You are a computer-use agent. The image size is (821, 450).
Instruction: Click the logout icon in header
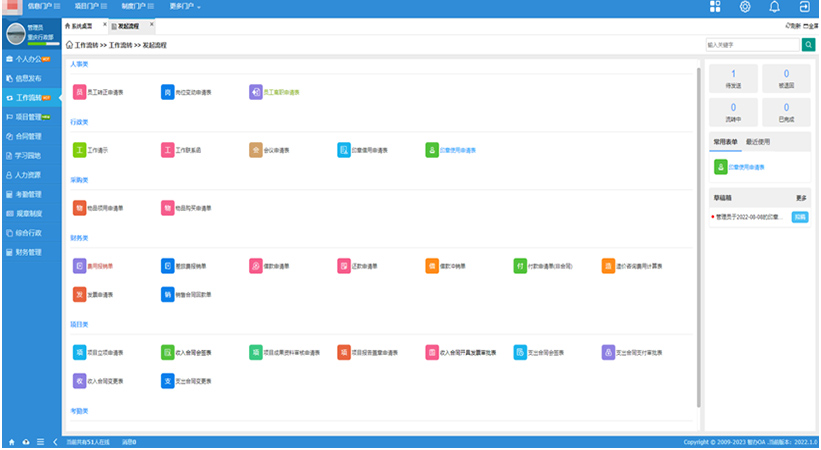click(x=804, y=6)
